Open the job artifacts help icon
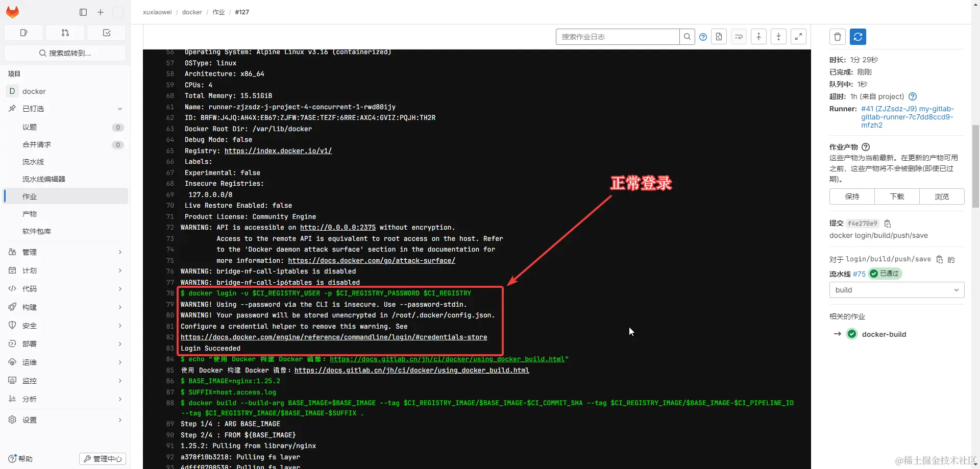The image size is (980, 469). [x=866, y=147]
